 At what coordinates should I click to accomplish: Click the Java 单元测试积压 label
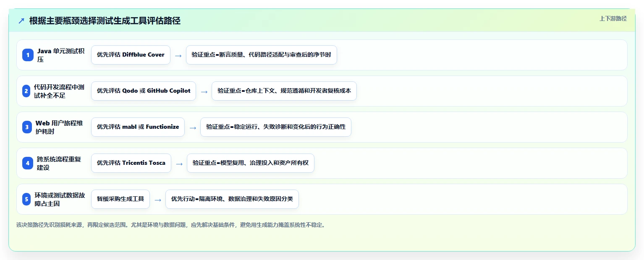click(61, 55)
